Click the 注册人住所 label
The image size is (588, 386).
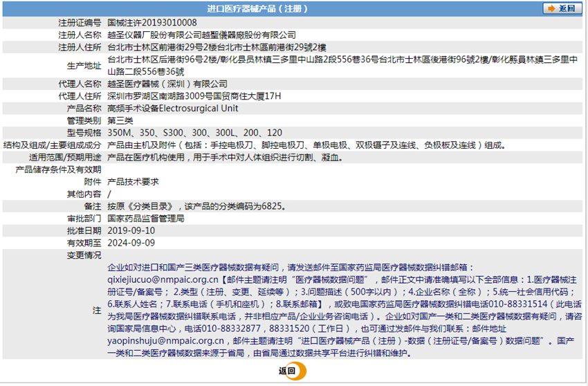click(x=80, y=47)
